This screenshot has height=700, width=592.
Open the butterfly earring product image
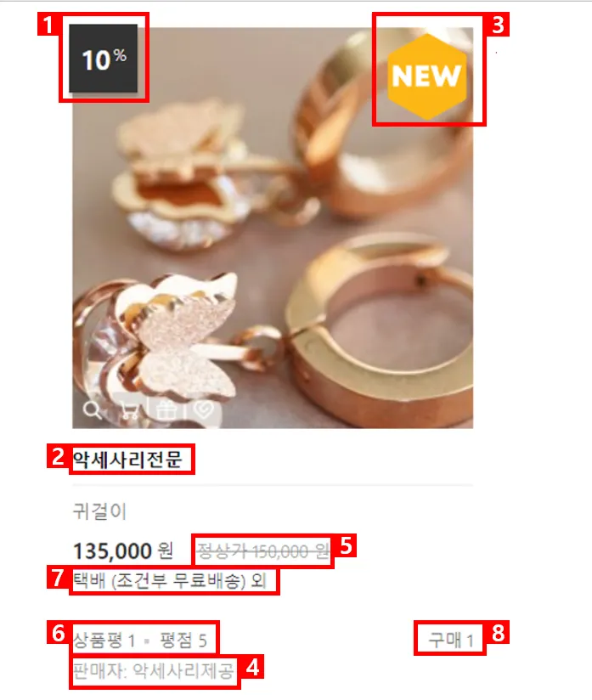[x=273, y=228]
